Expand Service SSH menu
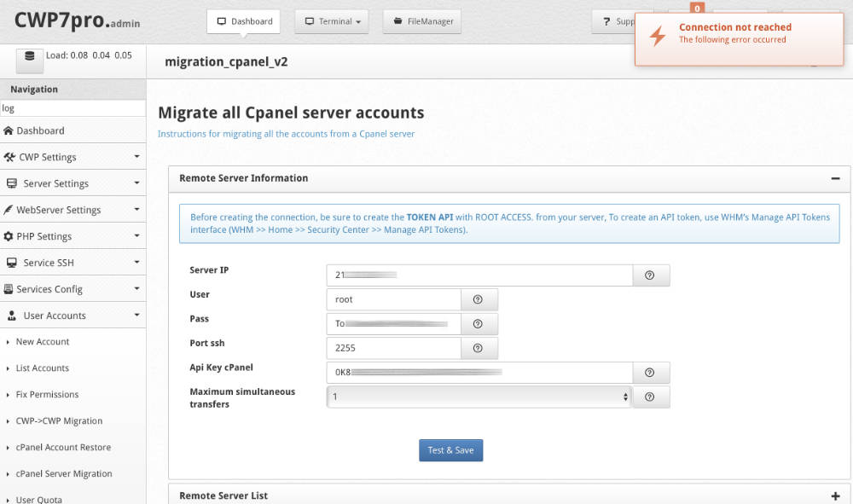The image size is (853, 504). tap(73, 263)
